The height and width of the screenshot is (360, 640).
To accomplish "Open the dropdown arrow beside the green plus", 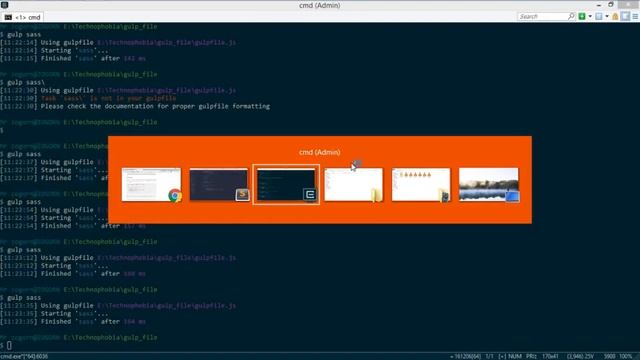I will [590, 16].
